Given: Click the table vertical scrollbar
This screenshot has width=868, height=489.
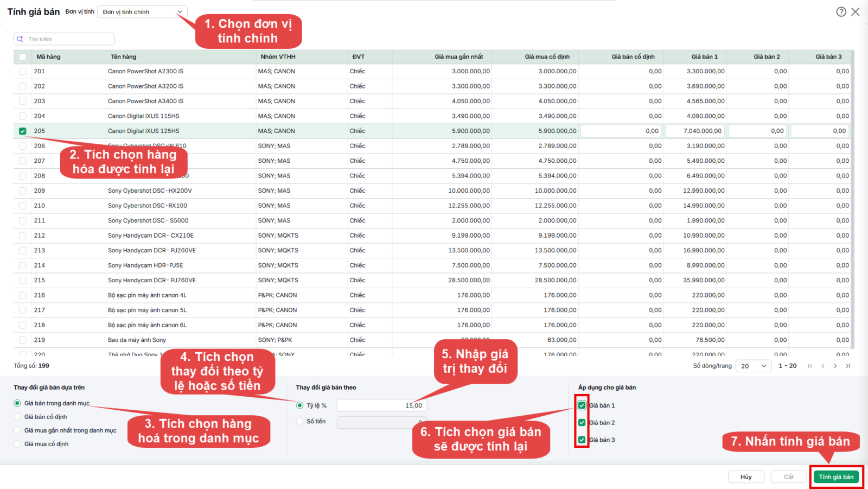Looking at the screenshot, I should [852, 200].
